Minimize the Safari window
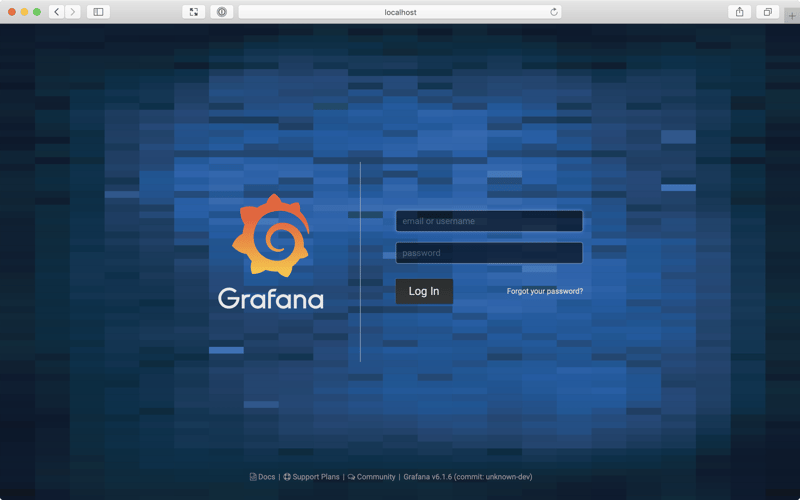 pyautogui.click(x=24, y=12)
